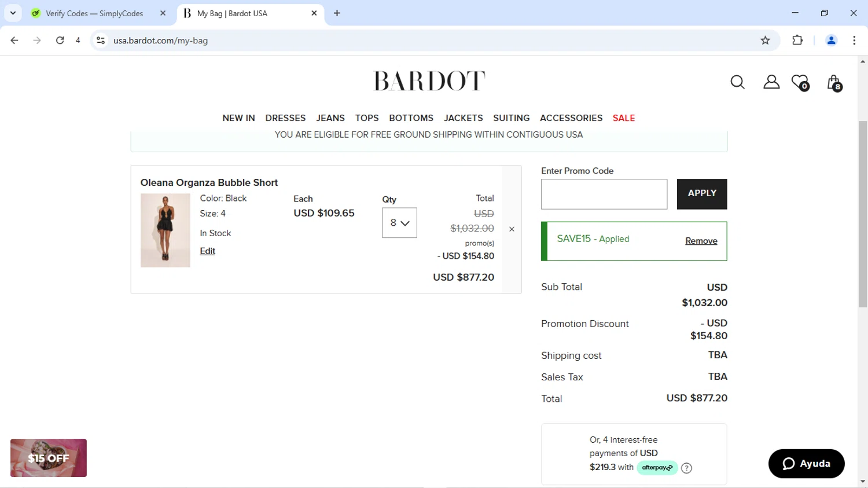Open the ACCESSORIES menu
Viewport: 868px width, 488px height.
(571, 118)
